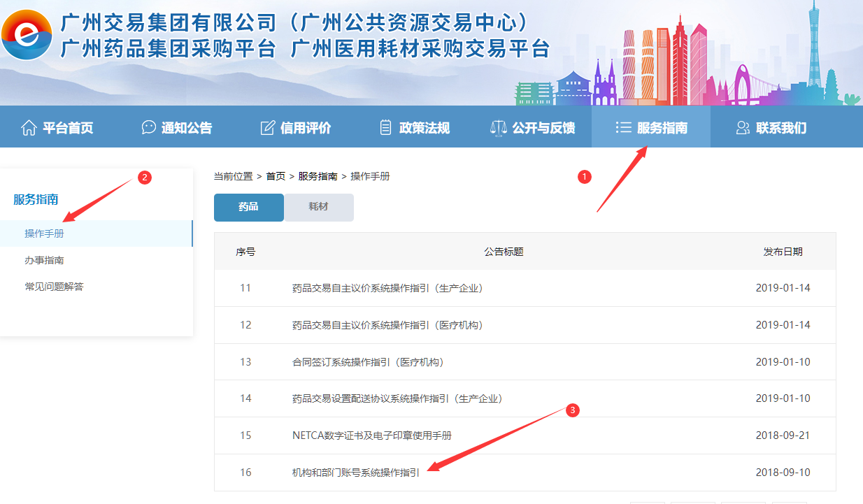Open NETCA数字证书及电子印章使用手册 link
The height and width of the screenshot is (504, 863).
coord(371,435)
